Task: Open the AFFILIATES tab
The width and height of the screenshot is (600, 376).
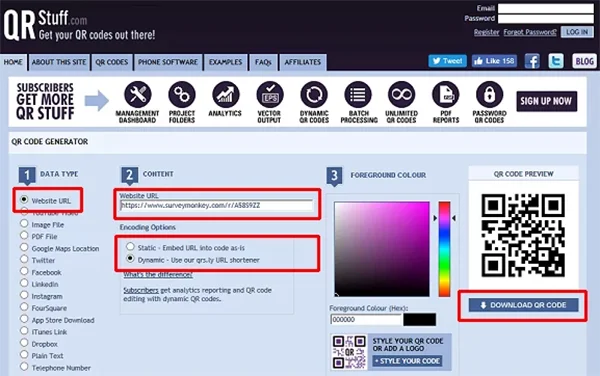Action: pyautogui.click(x=303, y=62)
